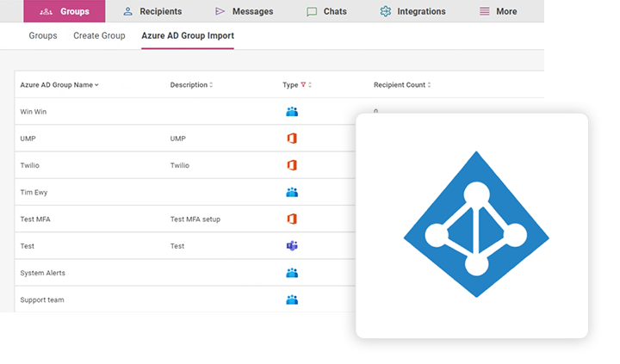Click the group icon in Support team row

(x=291, y=299)
